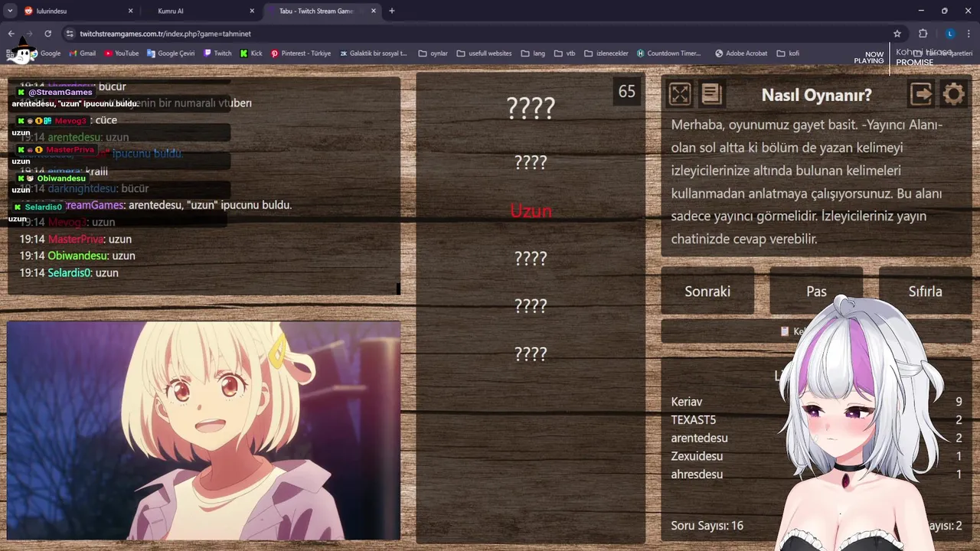Screen dimensions: 980x551
Task: Click the revealed word Uzun
Action: (x=531, y=210)
